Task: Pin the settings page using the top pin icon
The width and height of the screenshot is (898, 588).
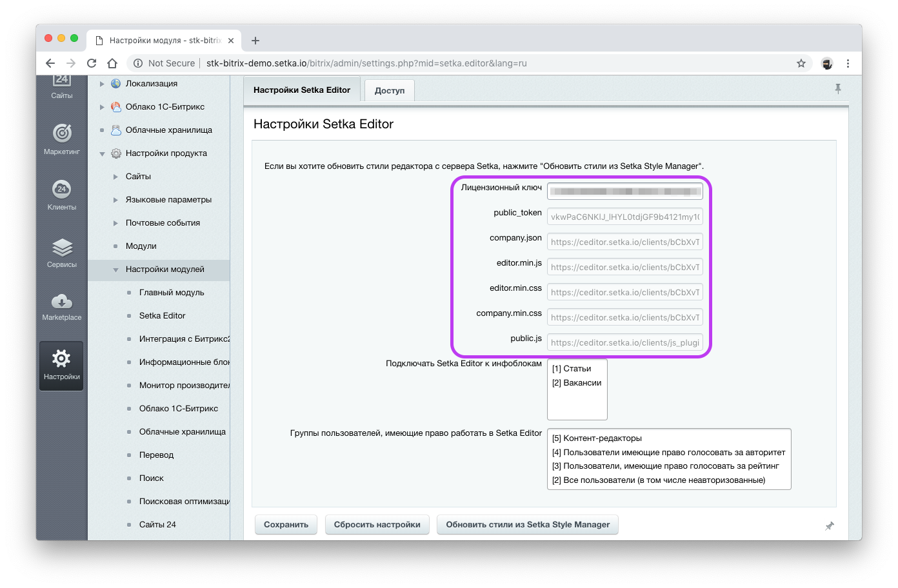Action: pyautogui.click(x=838, y=88)
